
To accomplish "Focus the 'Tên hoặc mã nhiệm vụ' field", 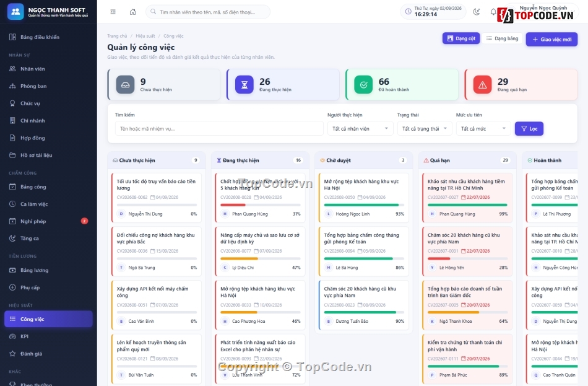I will (x=219, y=128).
